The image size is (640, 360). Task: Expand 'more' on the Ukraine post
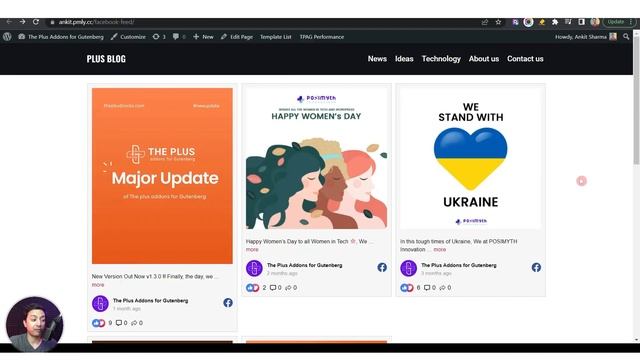click(x=440, y=249)
